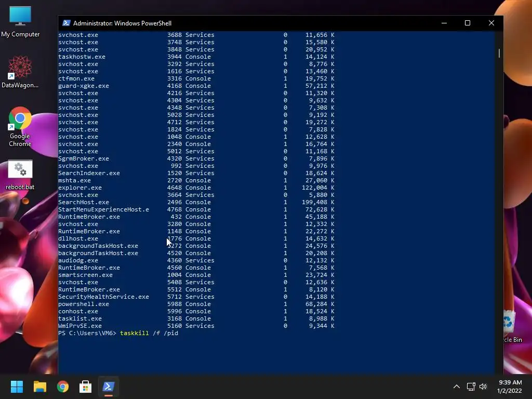This screenshot has height=399, width=532.
Task: Show hidden system tray icons
Action: [457, 387]
